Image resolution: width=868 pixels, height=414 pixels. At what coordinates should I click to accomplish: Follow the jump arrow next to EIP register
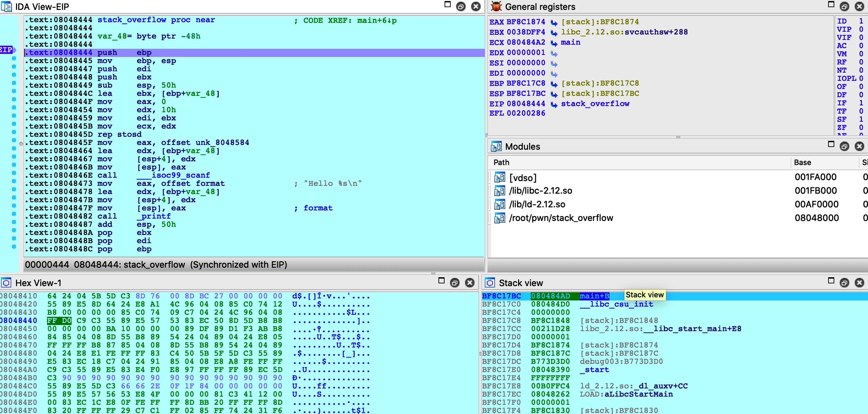pyautogui.click(x=554, y=104)
